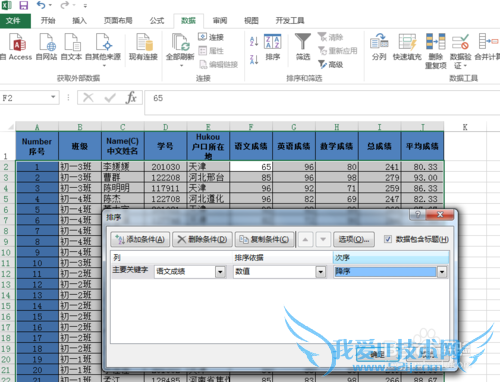
Task: Import data from Access
Action: [x=17, y=47]
